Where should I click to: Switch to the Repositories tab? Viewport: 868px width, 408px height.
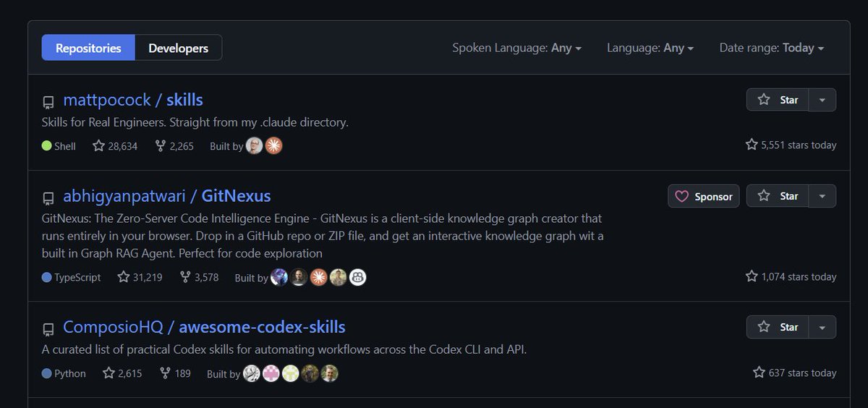pyautogui.click(x=88, y=48)
